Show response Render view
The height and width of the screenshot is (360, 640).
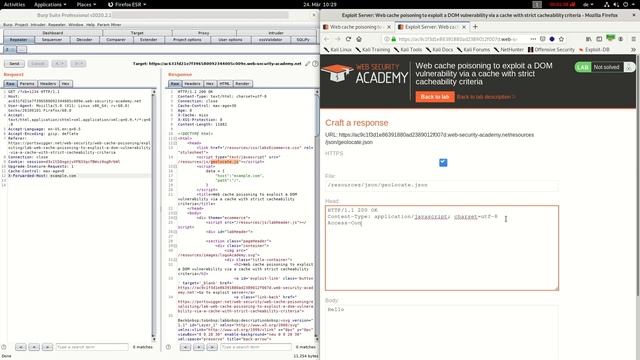242,84
